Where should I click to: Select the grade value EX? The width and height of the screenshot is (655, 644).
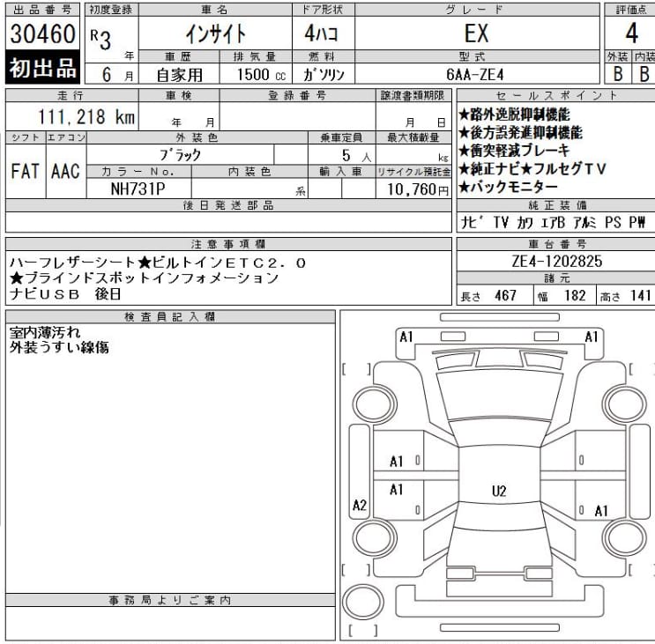[x=476, y=33]
